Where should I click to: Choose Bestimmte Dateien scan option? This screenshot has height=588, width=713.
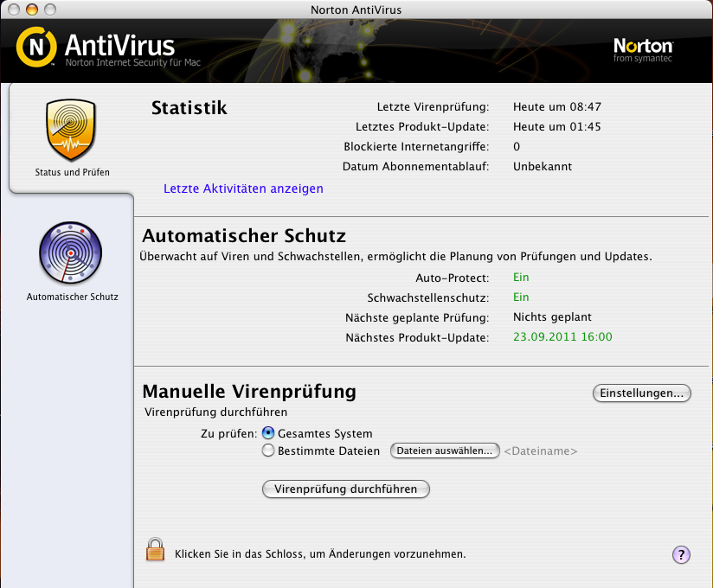coord(269,451)
